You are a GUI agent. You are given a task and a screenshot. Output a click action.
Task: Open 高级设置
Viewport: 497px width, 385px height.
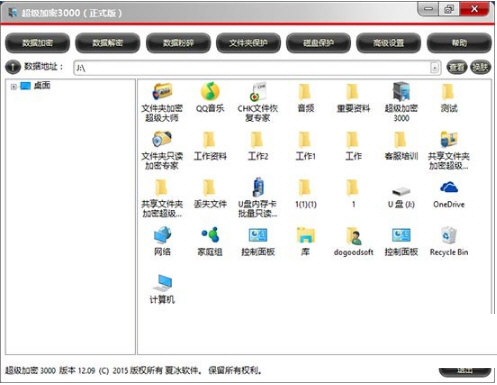coord(389,43)
